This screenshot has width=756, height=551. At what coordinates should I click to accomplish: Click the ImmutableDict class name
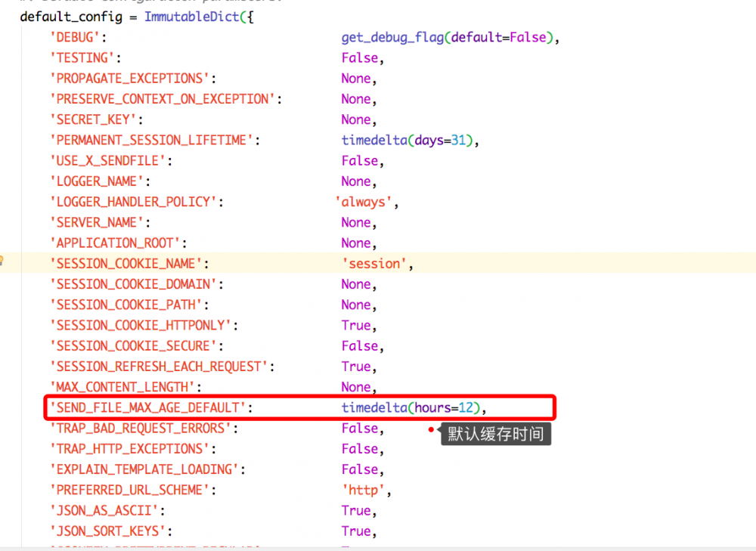(x=192, y=17)
